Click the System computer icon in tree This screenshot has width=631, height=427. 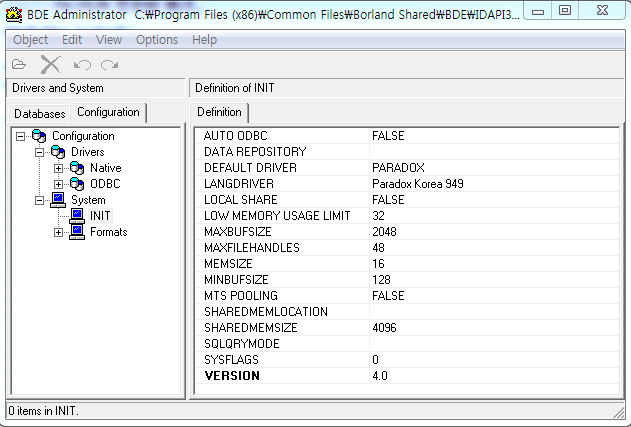pyautogui.click(x=58, y=200)
